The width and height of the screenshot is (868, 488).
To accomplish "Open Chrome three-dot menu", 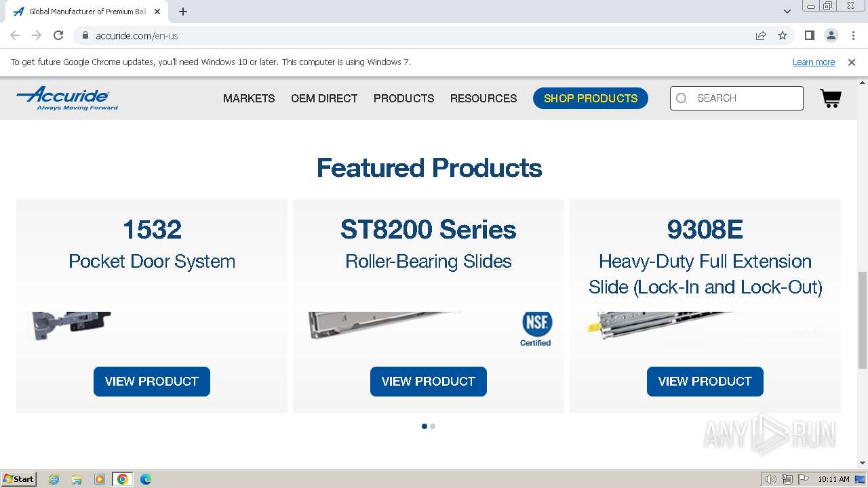I will click(x=853, y=35).
